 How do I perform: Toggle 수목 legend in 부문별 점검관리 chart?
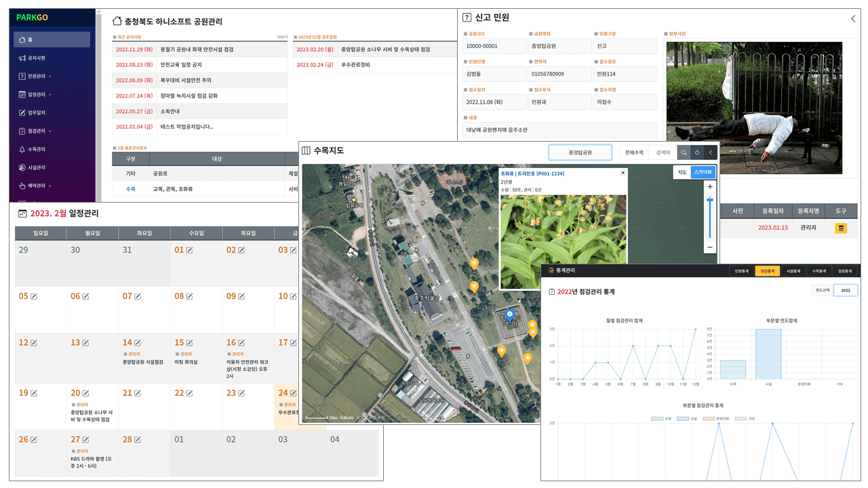click(661, 419)
